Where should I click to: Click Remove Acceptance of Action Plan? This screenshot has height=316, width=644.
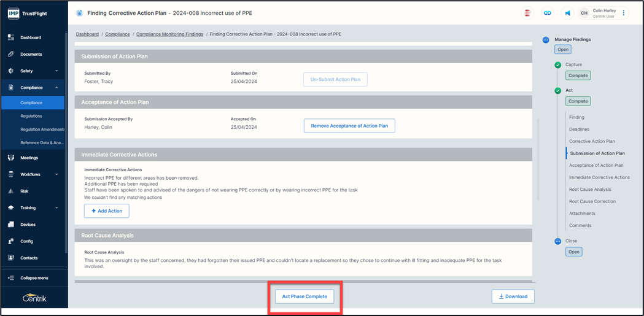(349, 126)
